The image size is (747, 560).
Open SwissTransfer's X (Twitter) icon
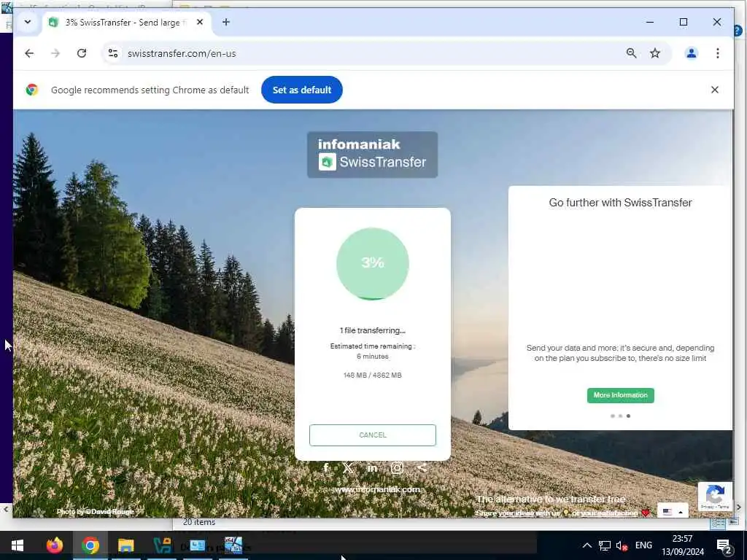click(348, 467)
